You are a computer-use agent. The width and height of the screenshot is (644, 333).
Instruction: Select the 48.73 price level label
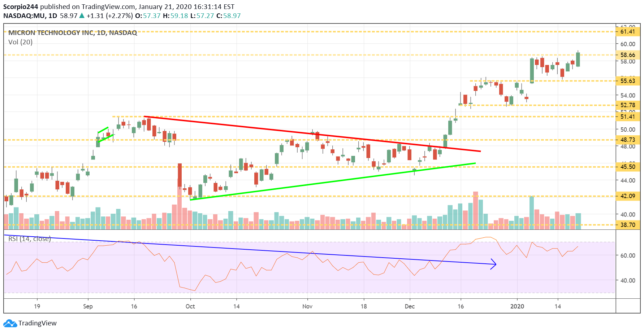(x=627, y=140)
